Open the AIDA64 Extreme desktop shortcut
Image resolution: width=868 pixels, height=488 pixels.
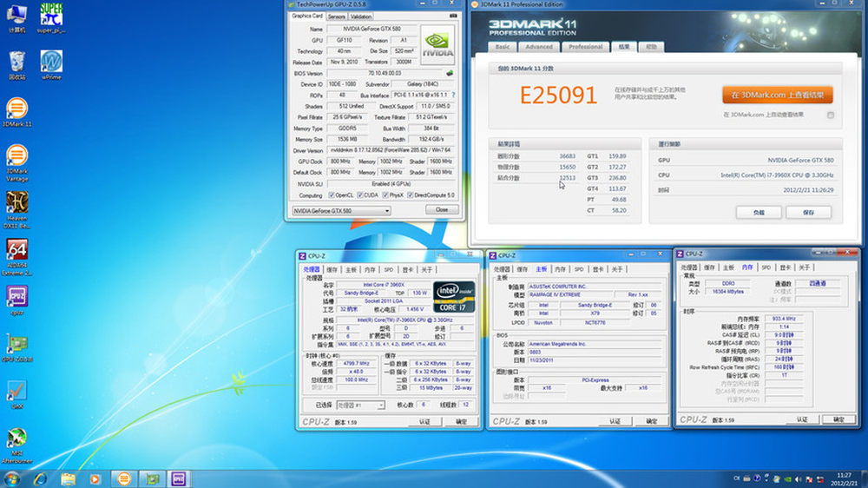tap(16, 258)
